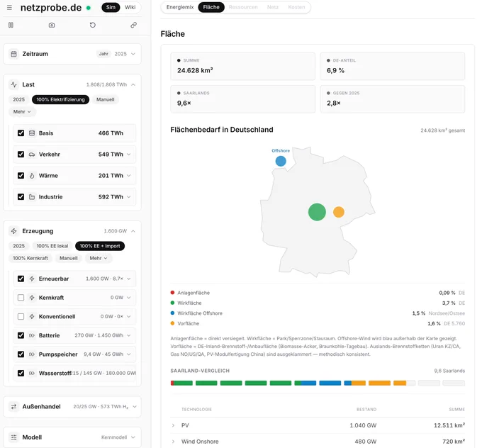Viewport: 482px width, 448px height.
Task: Choose the 100% EE lokal preset
Action: (52, 246)
